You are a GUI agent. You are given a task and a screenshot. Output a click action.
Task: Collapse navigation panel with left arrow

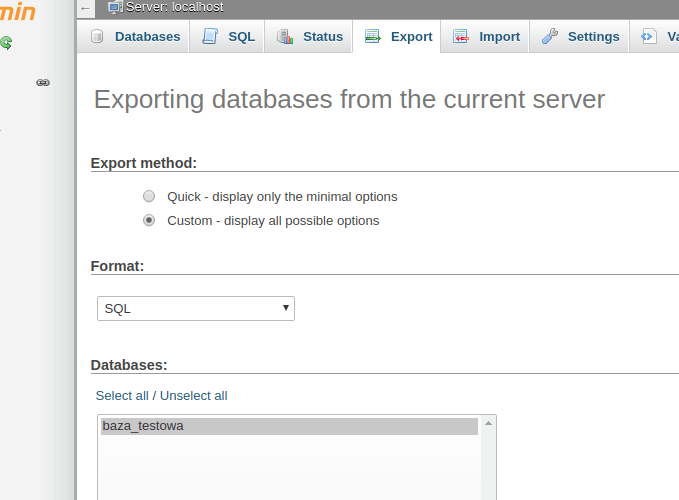[86, 8]
